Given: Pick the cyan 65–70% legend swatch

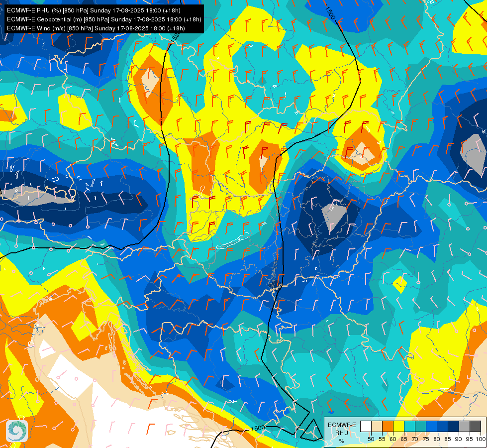Looking at the screenshot, I should (x=410, y=426).
